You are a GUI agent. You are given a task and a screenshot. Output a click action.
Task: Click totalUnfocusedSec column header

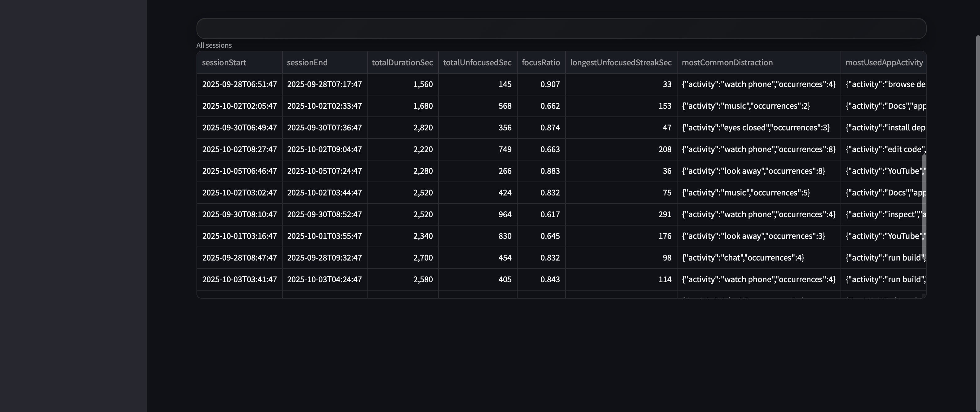(477, 63)
